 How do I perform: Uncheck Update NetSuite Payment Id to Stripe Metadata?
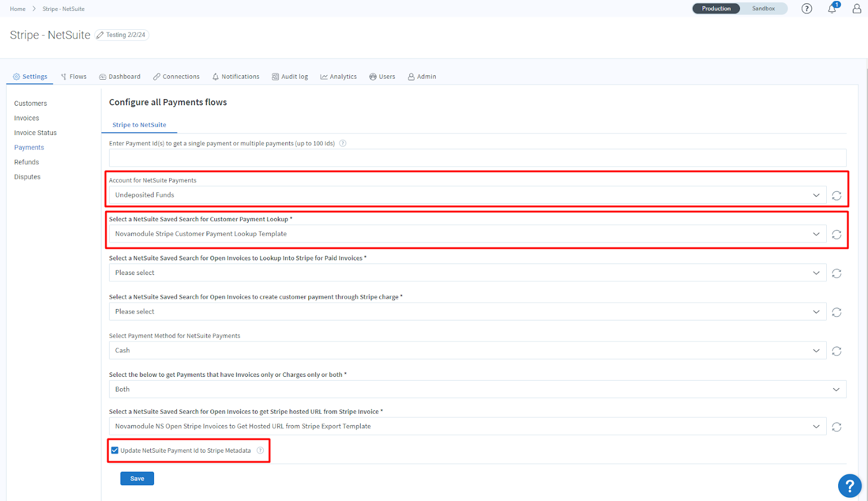pyautogui.click(x=115, y=451)
